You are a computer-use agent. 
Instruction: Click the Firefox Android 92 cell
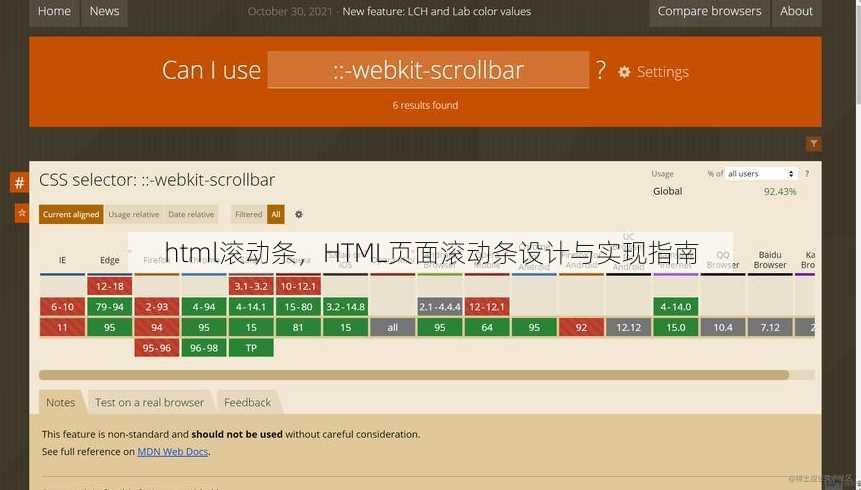tap(582, 327)
